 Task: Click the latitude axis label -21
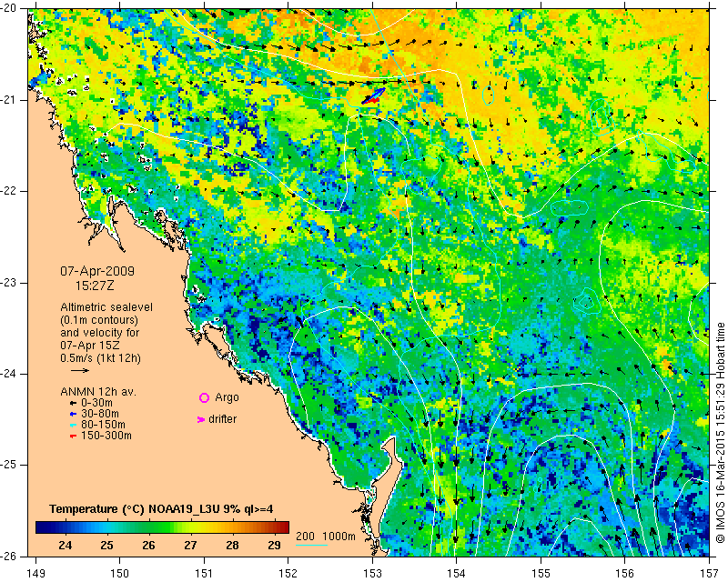tap(9, 100)
